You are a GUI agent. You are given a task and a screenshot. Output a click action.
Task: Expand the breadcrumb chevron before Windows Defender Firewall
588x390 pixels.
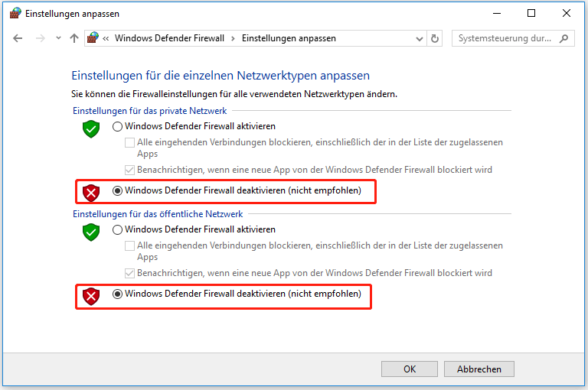(106, 38)
